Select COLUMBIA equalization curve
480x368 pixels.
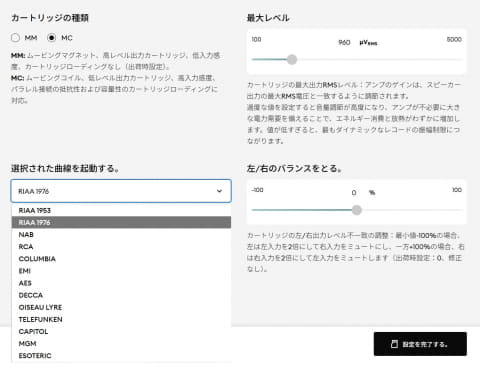point(121,259)
